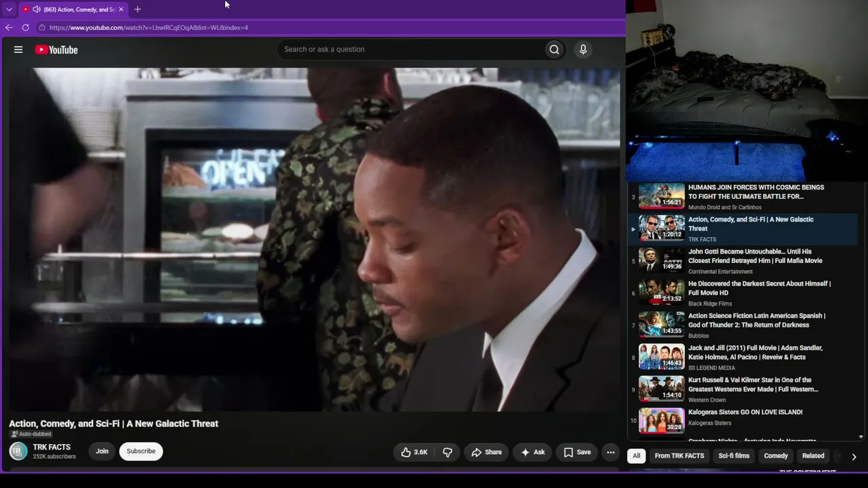The height and width of the screenshot is (488, 868).
Task: Play the God of Thunder 2 thumbnail 1:43:55
Action: pos(662,325)
